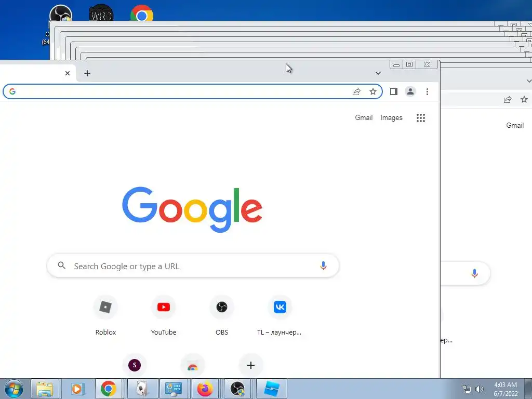Click the bookmark star in the background Chrome window

tap(524, 99)
